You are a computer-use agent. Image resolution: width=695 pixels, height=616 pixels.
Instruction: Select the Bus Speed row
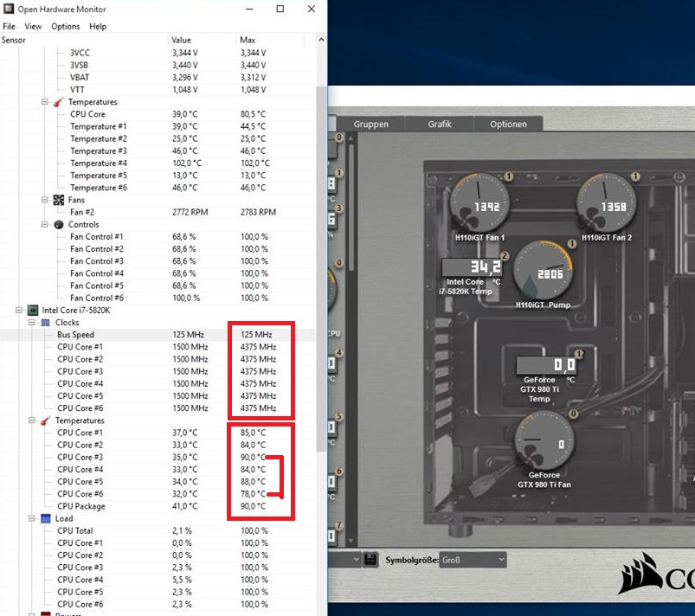pos(158,335)
